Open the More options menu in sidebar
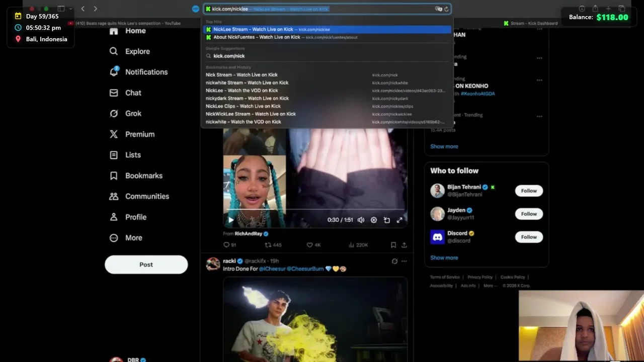644x362 pixels. (126, 238)
